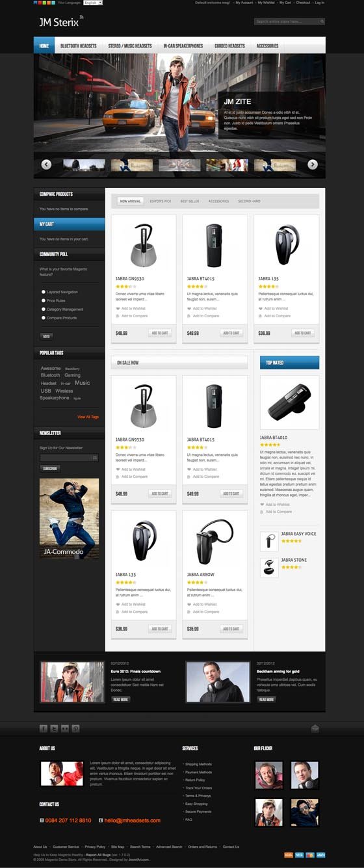
Task: Click the search magnifier icon in header
Action: pos(322,21)
